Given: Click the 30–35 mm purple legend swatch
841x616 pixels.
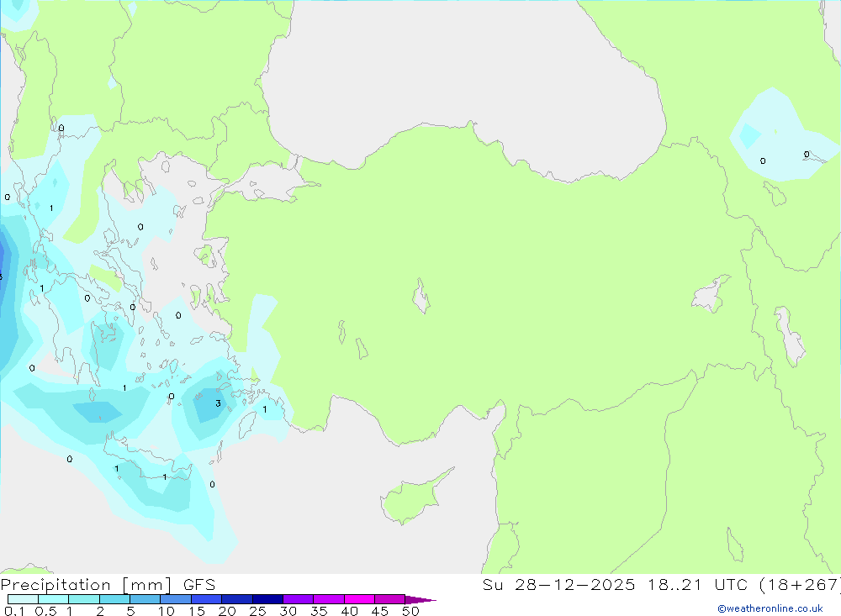Looking at the screenshot, I should tap(299, 599).
